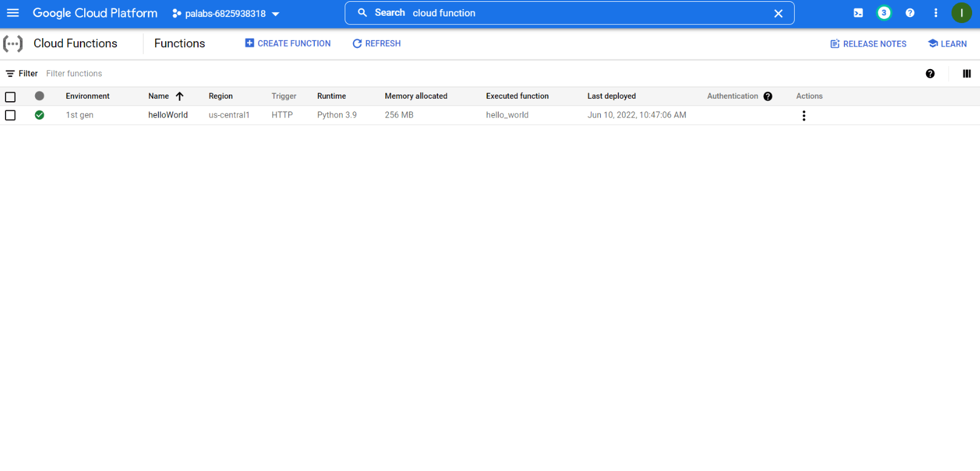This screenshot has width=980, height=471.
Task: Click the Cloud Functions product icon
Action: click(x=13, y=44)
